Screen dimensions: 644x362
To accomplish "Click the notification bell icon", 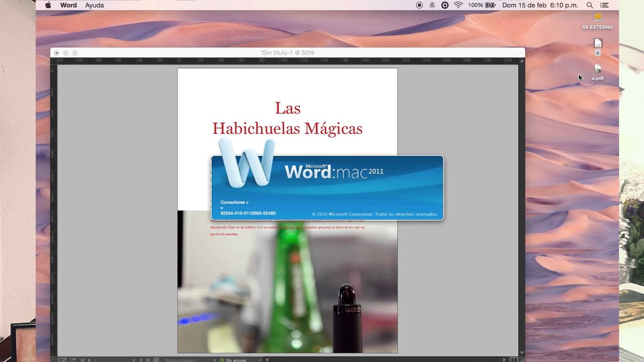I will point(432,5).
